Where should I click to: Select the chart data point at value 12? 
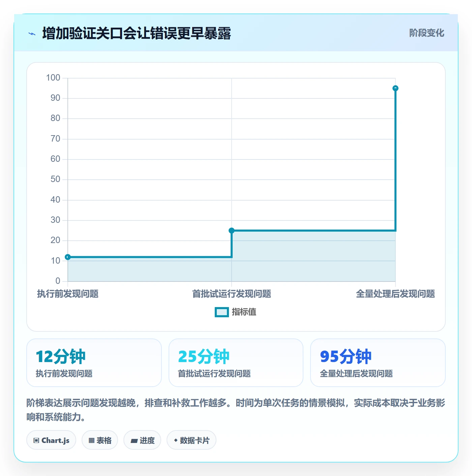click(68, 257)
